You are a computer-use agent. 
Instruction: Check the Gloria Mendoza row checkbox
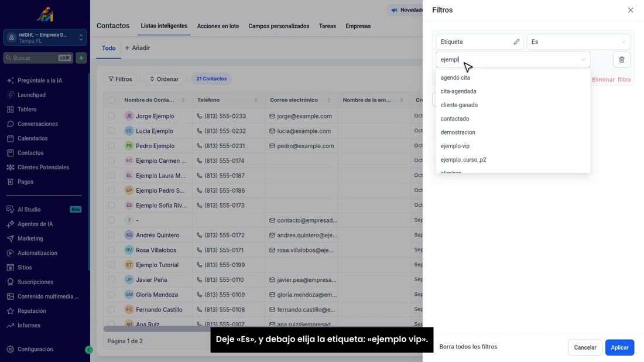tap(111, 295)
